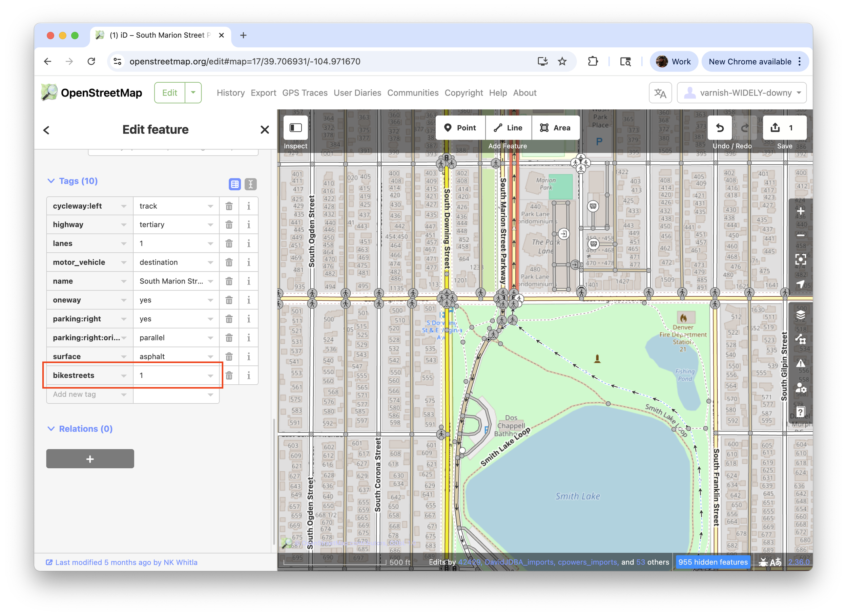Delete the bikestreets tag with trash icon
Image resolution: width=847 pixels, height=616 pixels.
229,376
